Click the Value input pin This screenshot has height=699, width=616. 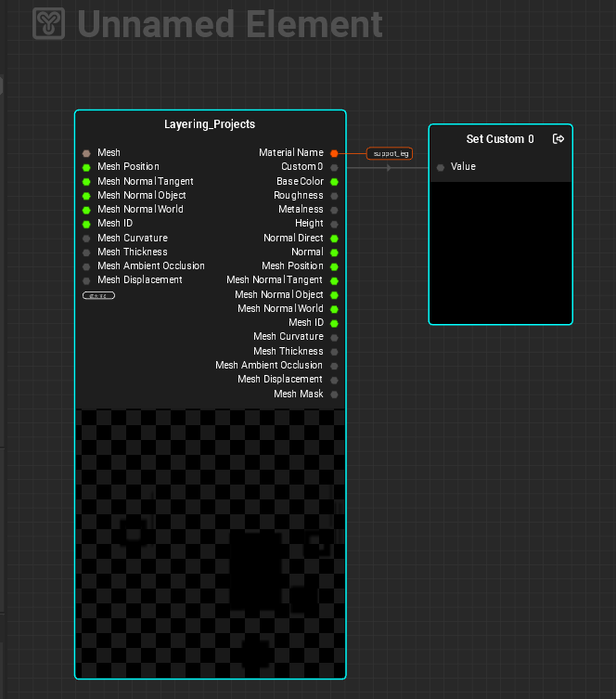(x=441, y=167)
